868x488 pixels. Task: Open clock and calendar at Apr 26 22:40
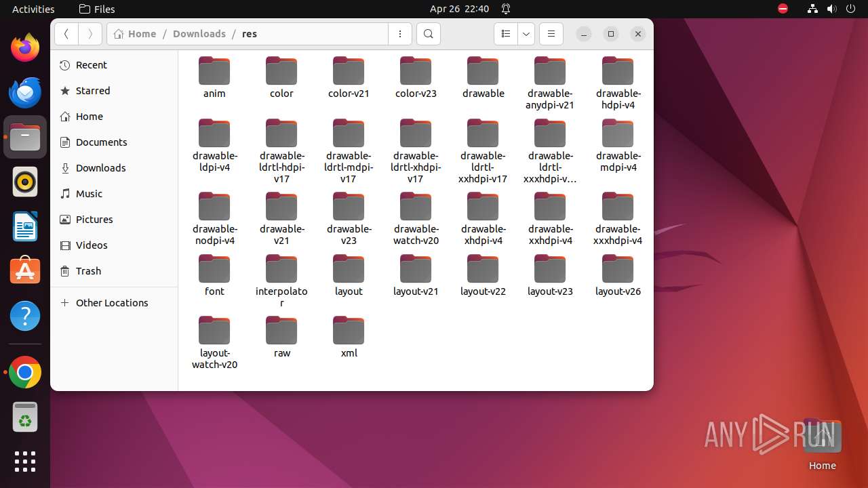click(459, 9)
